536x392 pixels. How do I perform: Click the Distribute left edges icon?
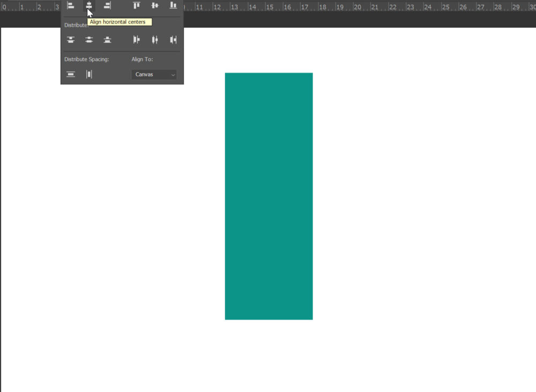(137, 40)
